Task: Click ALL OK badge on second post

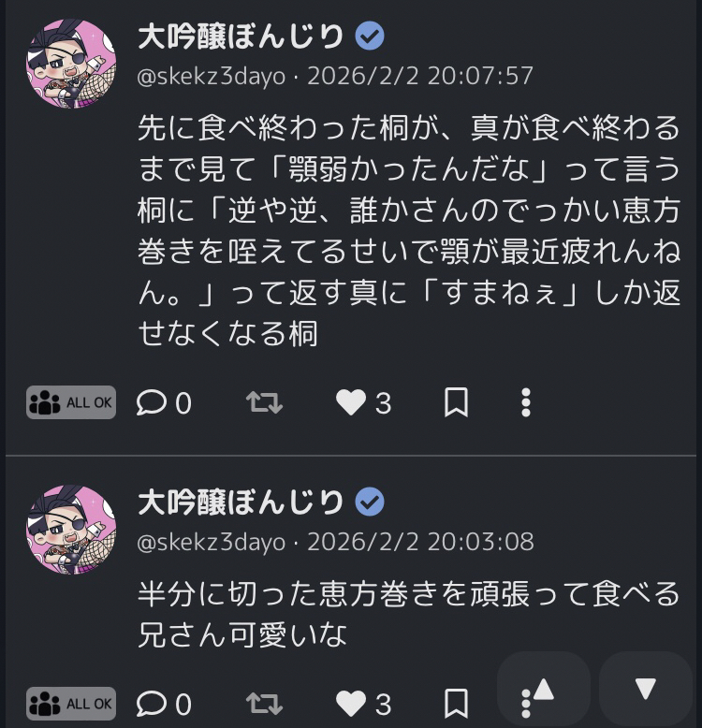Action: [x=71, y=704]
